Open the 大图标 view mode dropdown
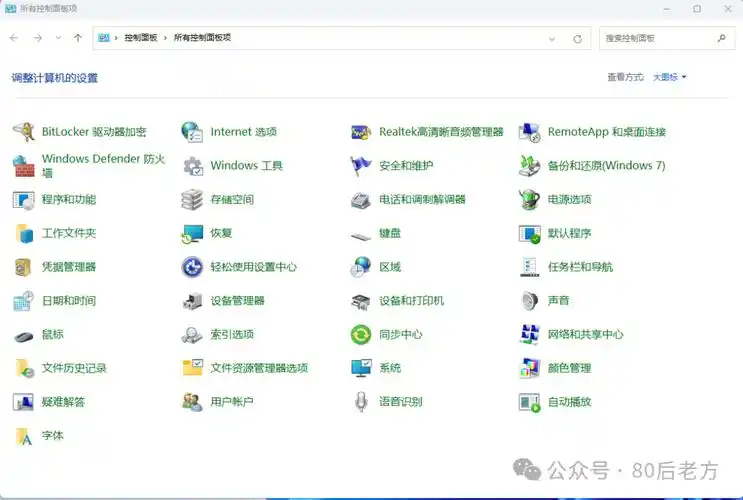 pos(669,77)
